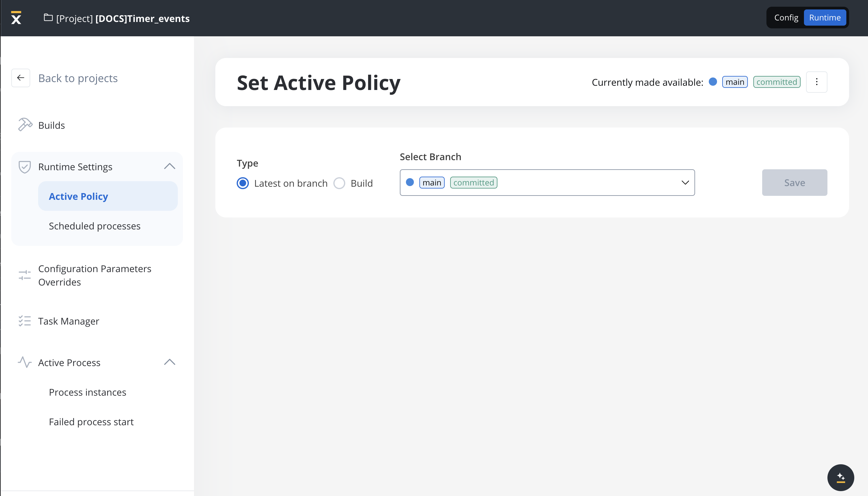This screenshot has height=496, width=868.
Task: Switch to the Config tab
Action: [786, 17]
